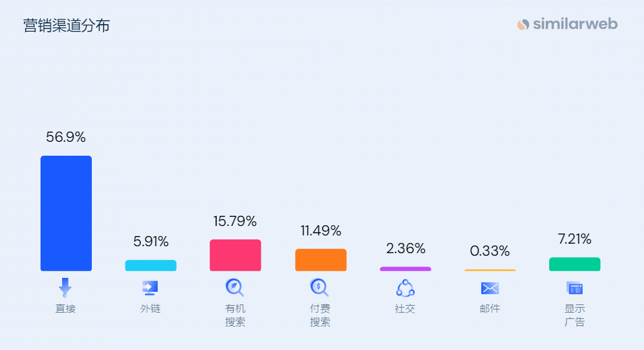The height and width of the screenshot is (350, 644).
Task: Click the email (邮件) envelope icon
Action: point(489,289)
